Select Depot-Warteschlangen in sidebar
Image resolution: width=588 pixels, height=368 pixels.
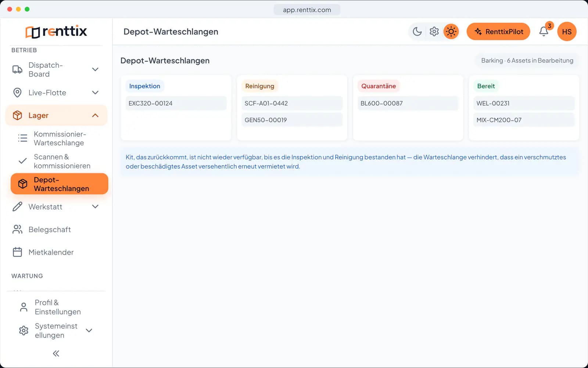pos(60,184)
